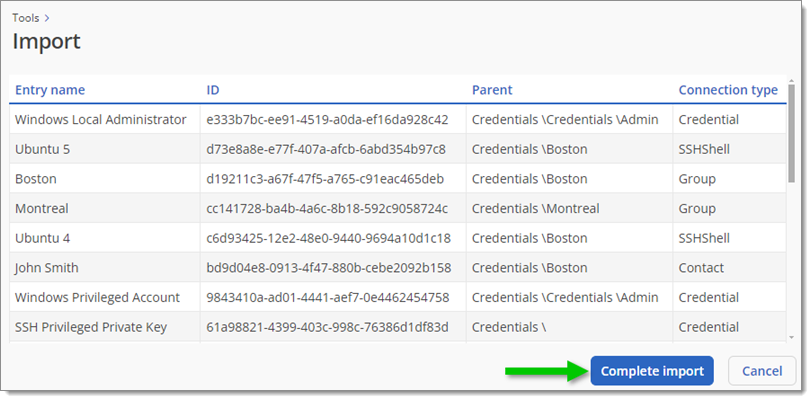Cancel the import dialog
The width and height of the screenshot is (812, 401).
coord(762,371)
